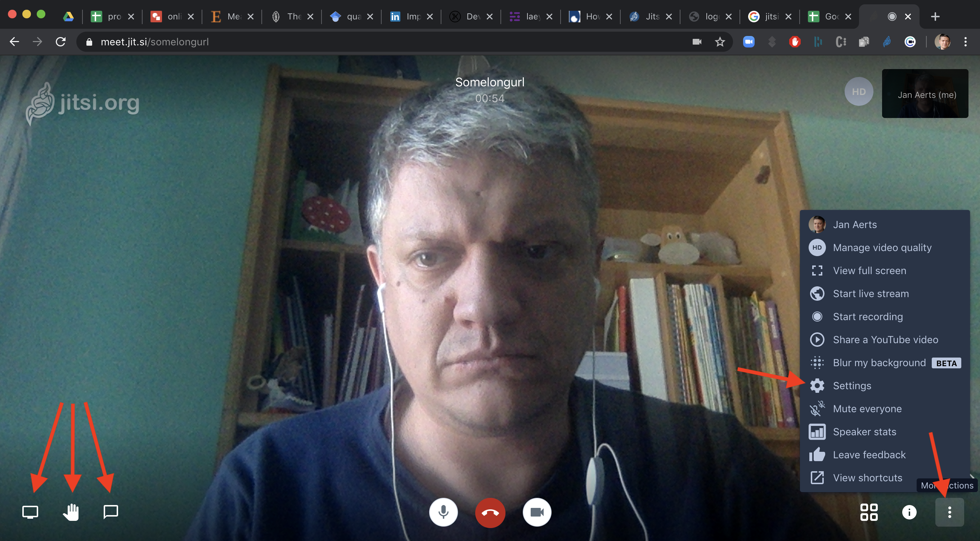The height and width of the screenshot is (541, 980).
Task: Open the Jan Aerts profile menu entry
Action: click(885, 225)
